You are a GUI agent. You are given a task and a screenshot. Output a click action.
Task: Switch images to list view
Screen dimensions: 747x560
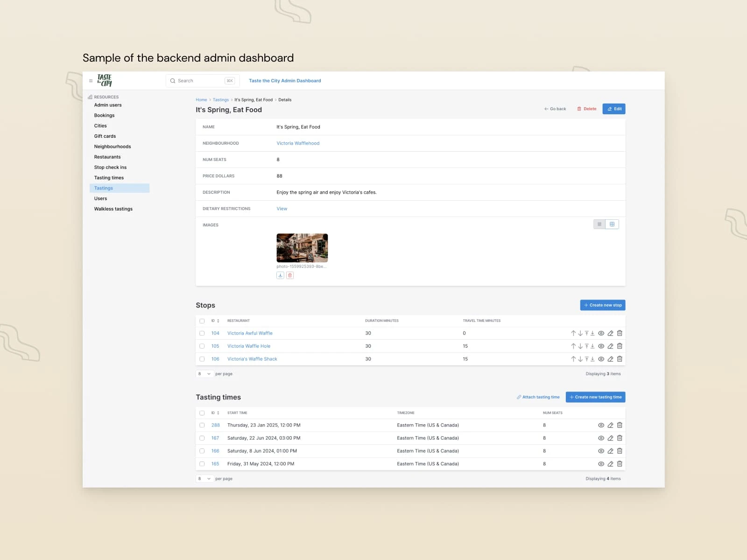[599, 224]
